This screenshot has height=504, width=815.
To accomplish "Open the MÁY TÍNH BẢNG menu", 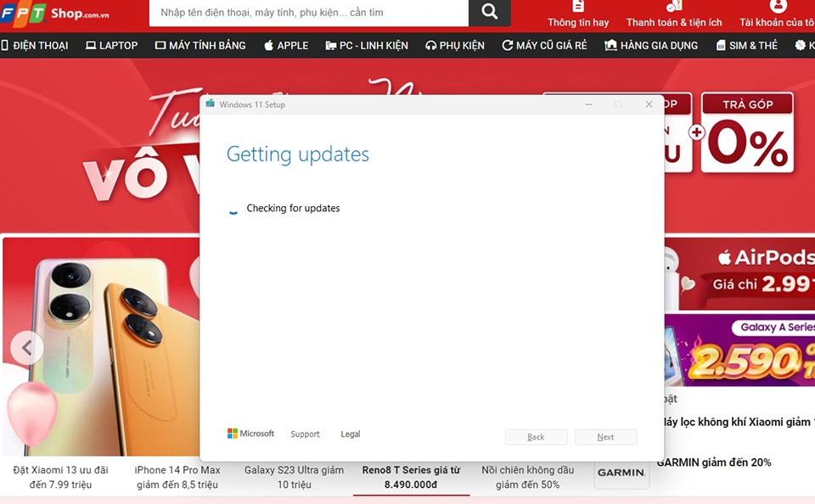I will (x=200, y=46).
